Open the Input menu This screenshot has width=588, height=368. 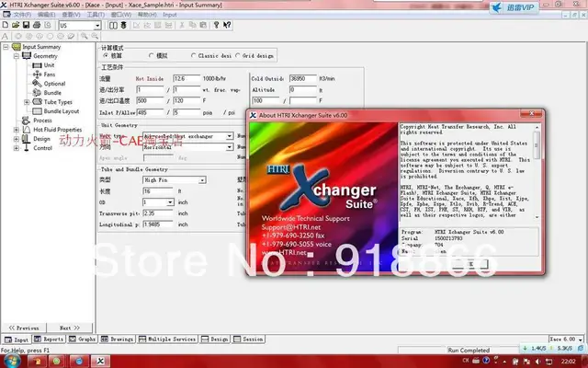click(x=169, y=15)
